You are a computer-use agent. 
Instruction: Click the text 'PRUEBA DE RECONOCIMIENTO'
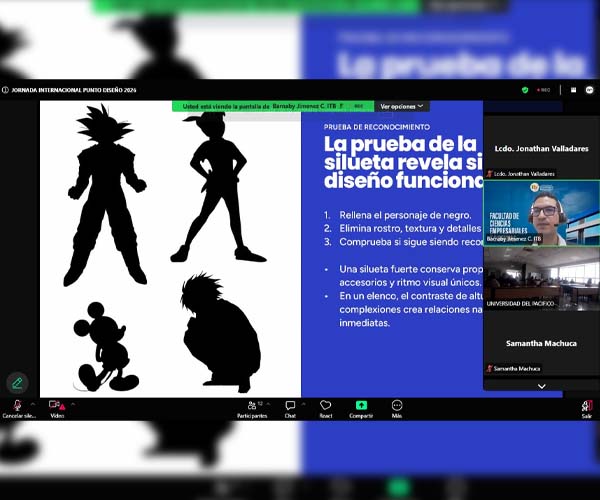(377, 127)
